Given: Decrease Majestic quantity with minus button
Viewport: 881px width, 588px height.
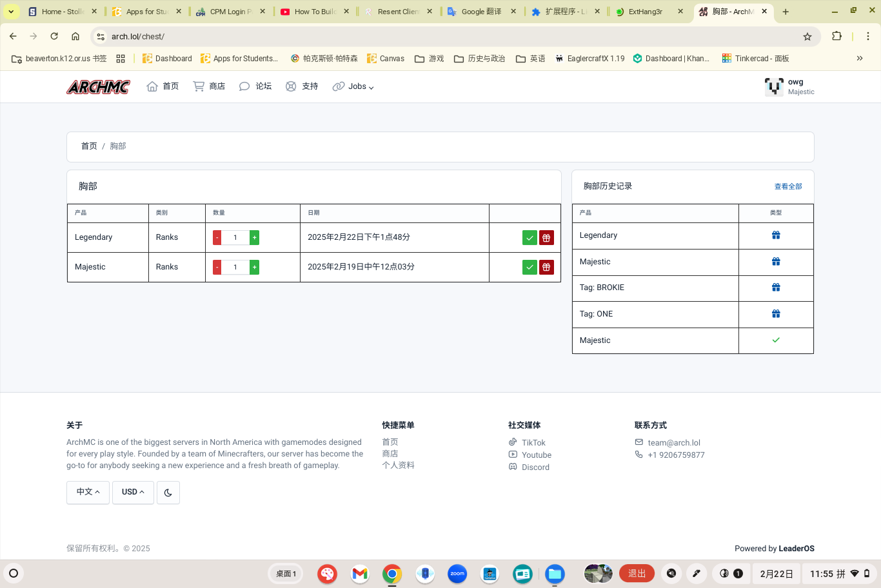Looking at the screenshot, I should [x=217, y=267].
